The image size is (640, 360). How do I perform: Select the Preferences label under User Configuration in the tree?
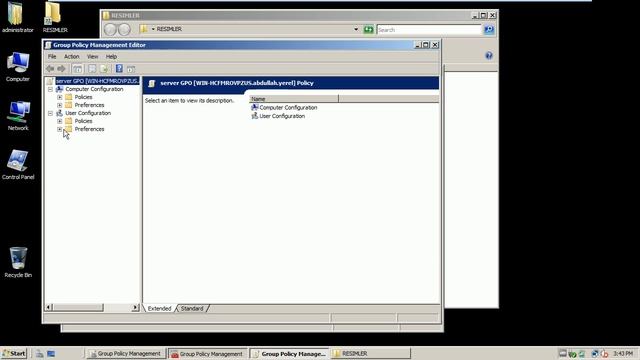pos(89,129)
